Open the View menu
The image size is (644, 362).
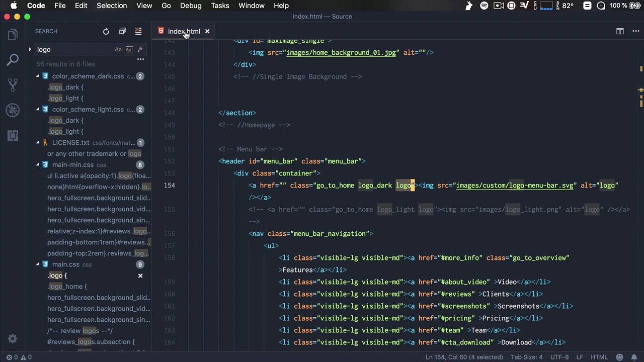(x=144, y=6)
